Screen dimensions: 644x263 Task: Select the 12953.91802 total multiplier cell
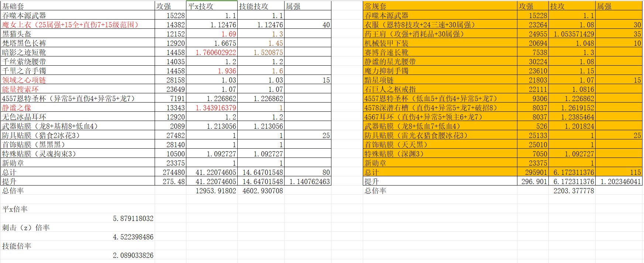[x=212, y=191]
